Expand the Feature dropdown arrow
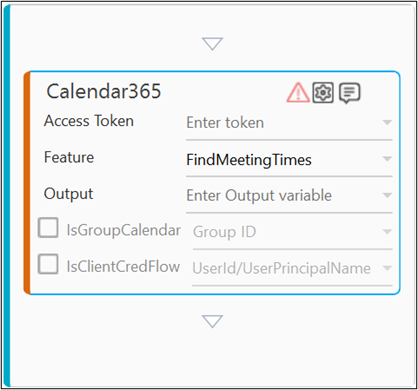This screenshot has height=390, width=418. 387,159
